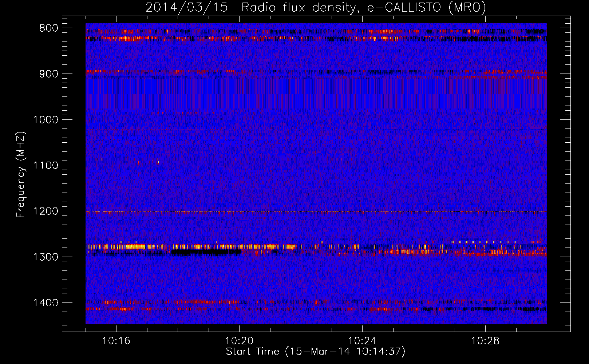The height and width of the screenshot is (364, 589).
Task: Click the 1200 frequency tick label
Action: pyautogui.click(x=46, y=211)
